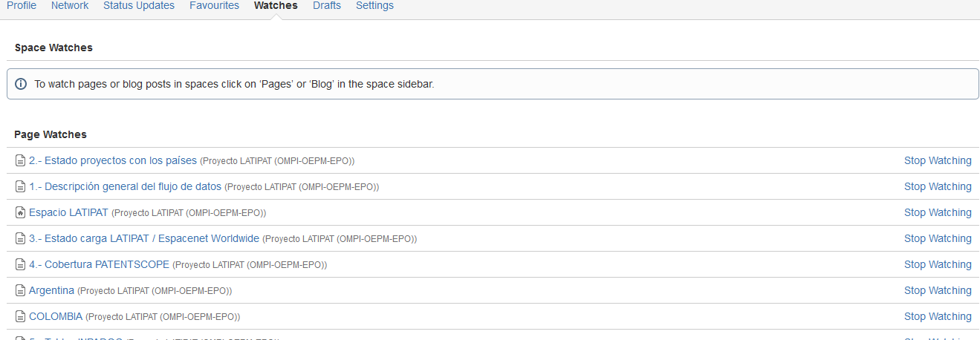
Task: Open the Drafts tab
Action: click(327, 6)
